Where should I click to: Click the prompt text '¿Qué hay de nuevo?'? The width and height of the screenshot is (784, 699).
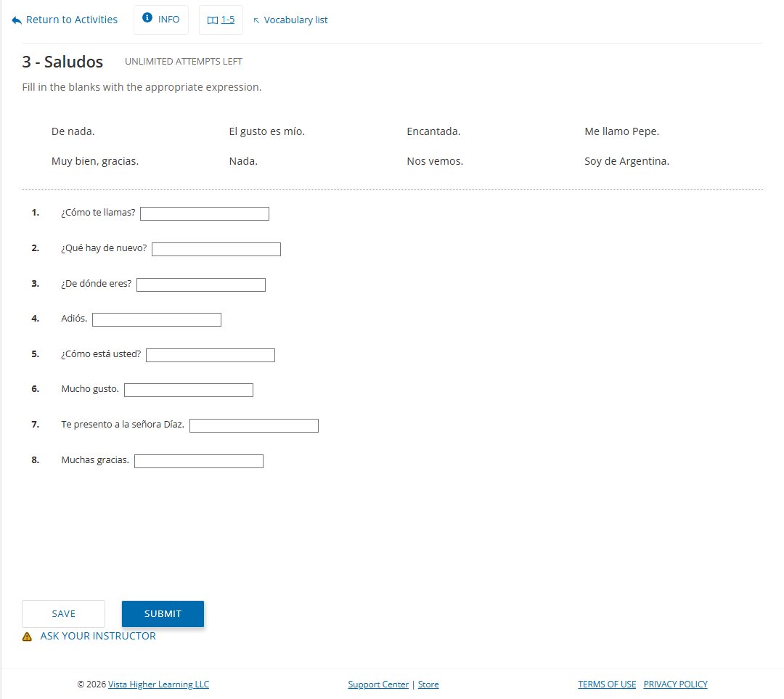pos(104,248)
